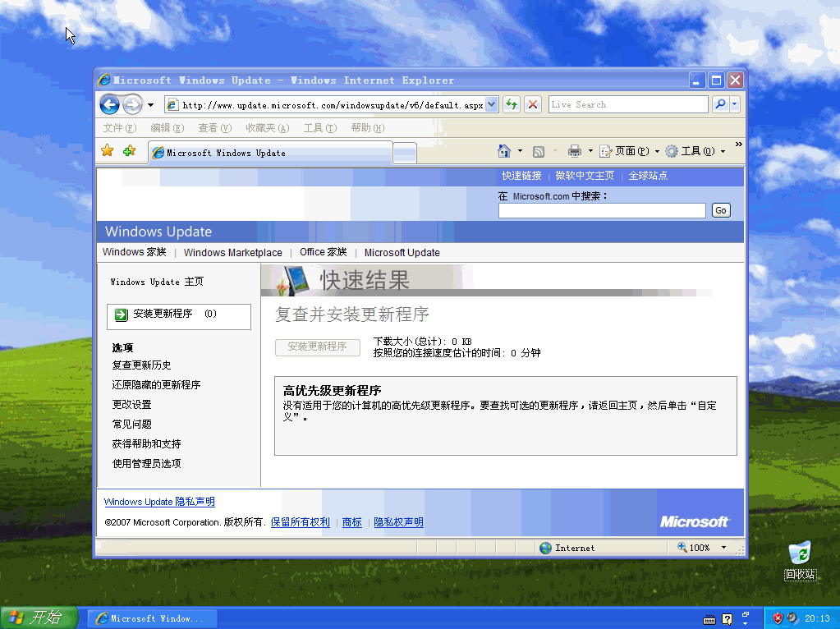Click the 20:13 system clock
840x629 pixels.
pos(817,619)
